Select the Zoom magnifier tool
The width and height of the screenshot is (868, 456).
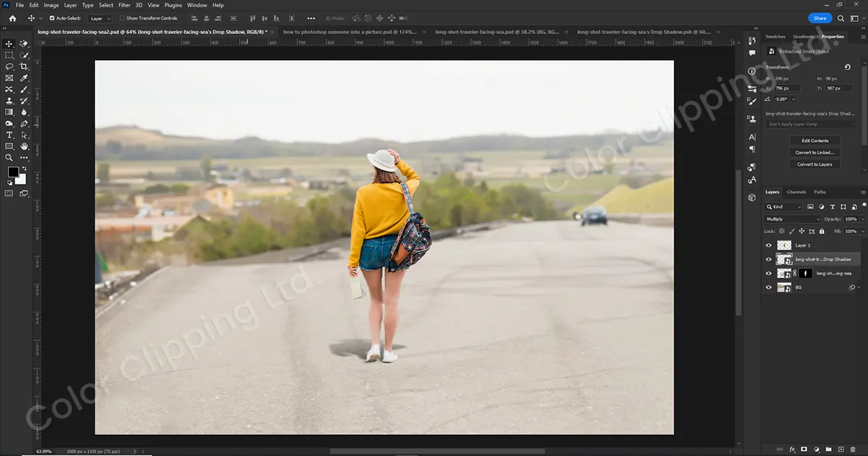(9, 158)
